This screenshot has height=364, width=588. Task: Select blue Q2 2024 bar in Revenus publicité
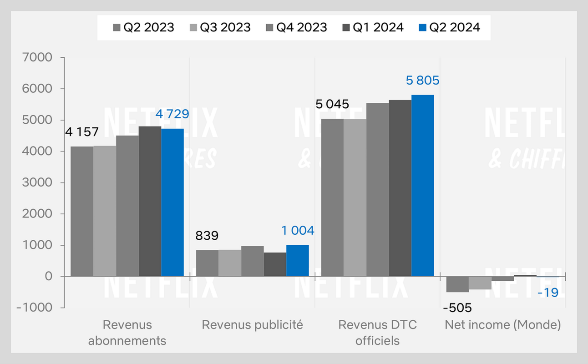click(298, 261)
